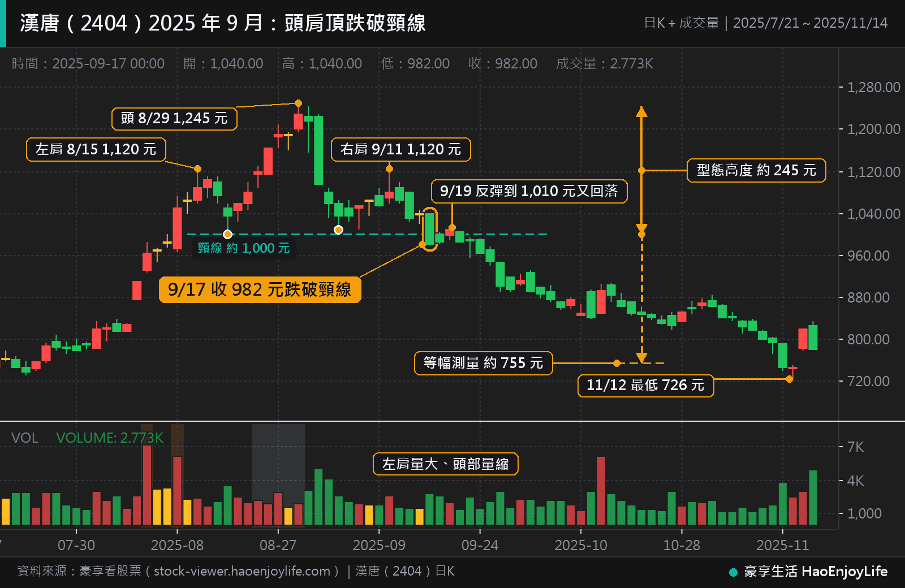
Task: Click the 1,120.00 price axis label
Action: tap(873, 172)
